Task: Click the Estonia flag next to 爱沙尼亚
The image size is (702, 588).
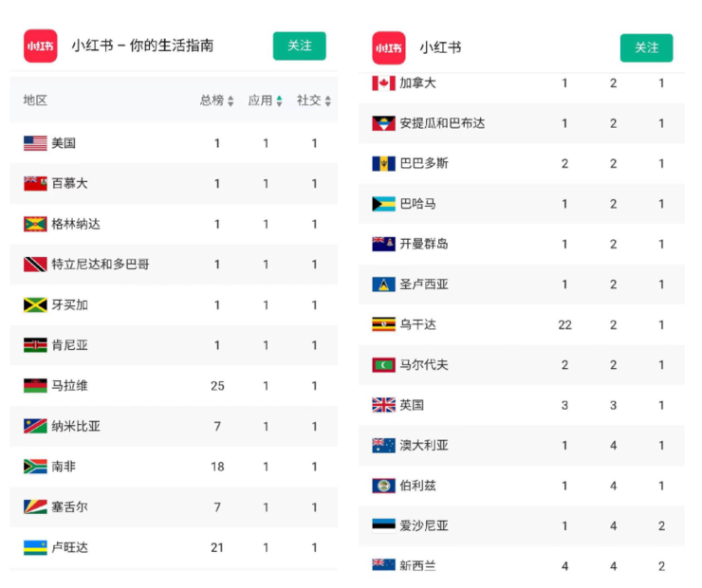Action: [383, 525]
